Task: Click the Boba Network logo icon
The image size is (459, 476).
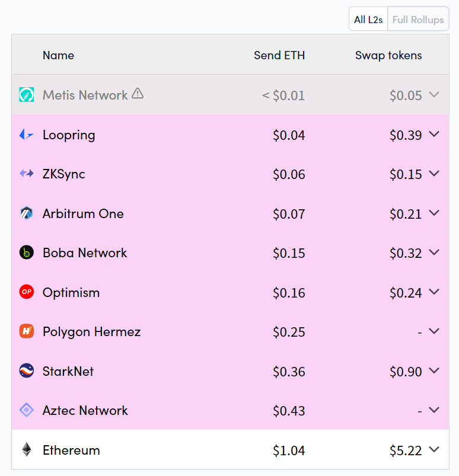Action: click(26, 253)
